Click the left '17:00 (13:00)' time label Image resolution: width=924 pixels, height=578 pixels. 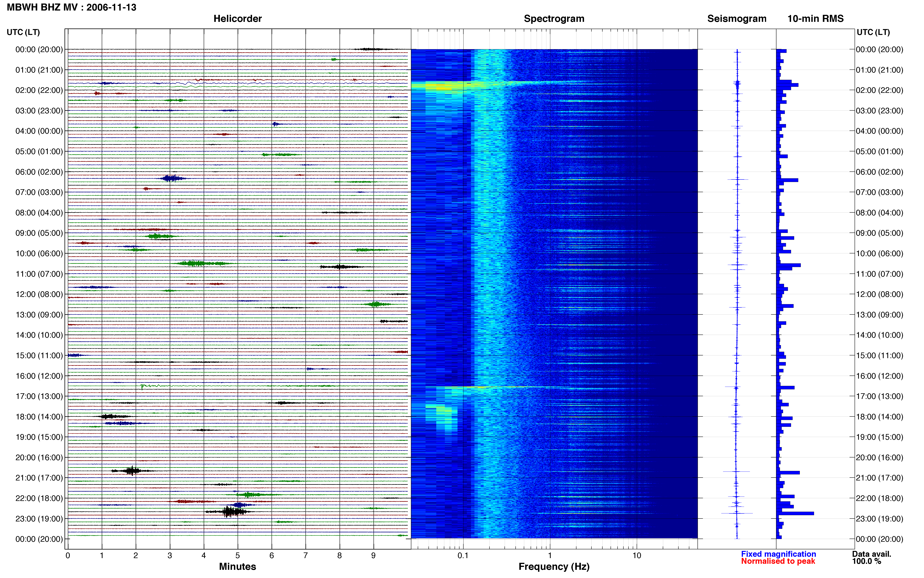click(39, 396)
